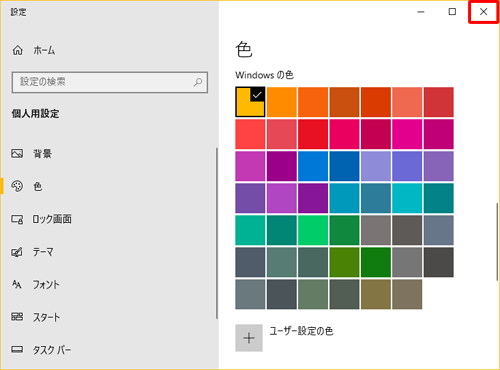
Task: Pick the olive meadow green swatch in sixth row
Action: (x=344, y=262)
